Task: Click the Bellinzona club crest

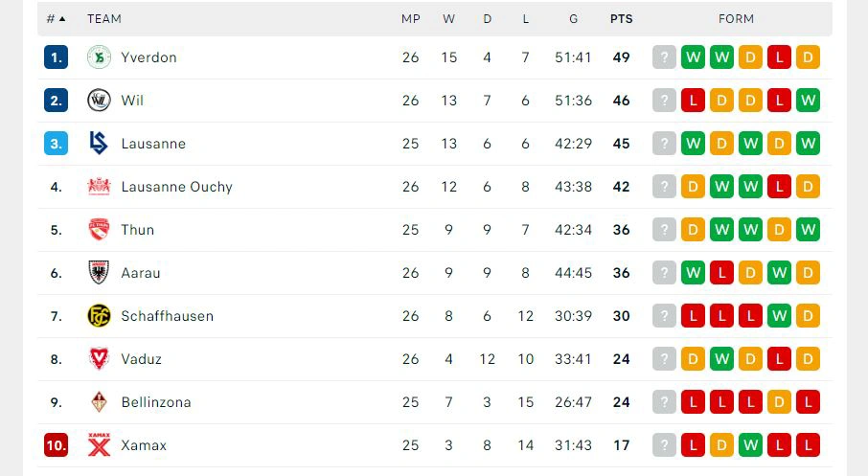Action: coord(99,402)
